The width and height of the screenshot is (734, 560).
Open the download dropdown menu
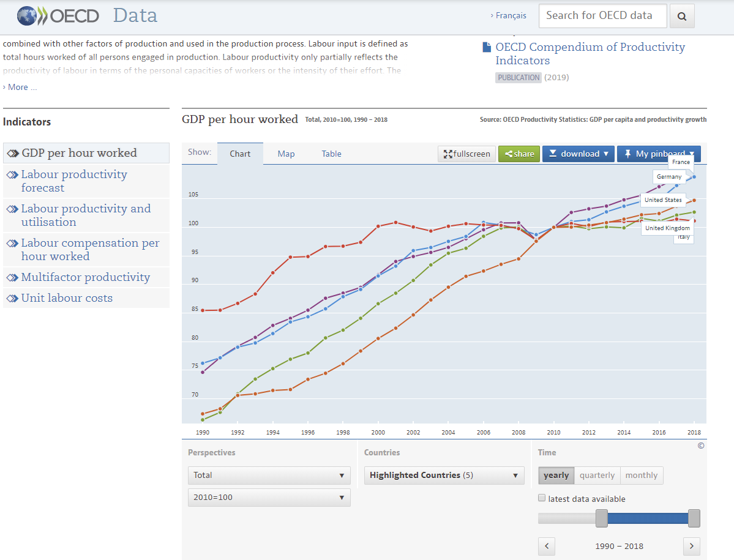(578, 154)
